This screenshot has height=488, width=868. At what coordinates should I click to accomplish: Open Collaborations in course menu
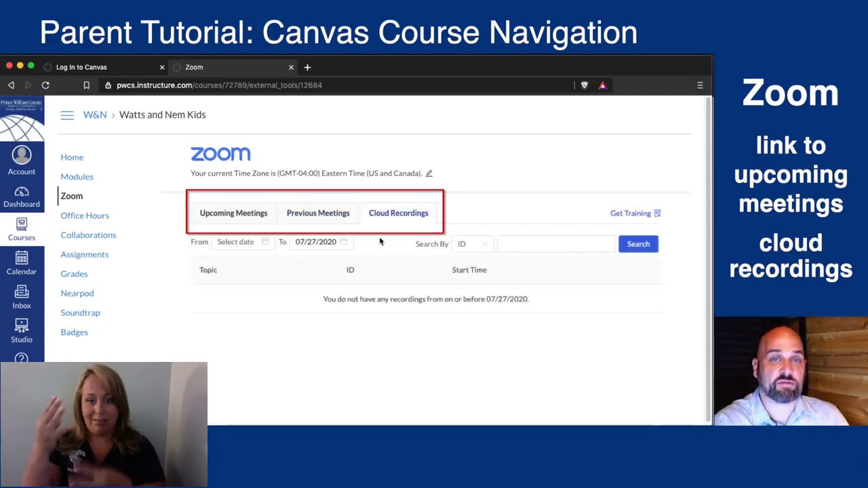click(88, 235)
